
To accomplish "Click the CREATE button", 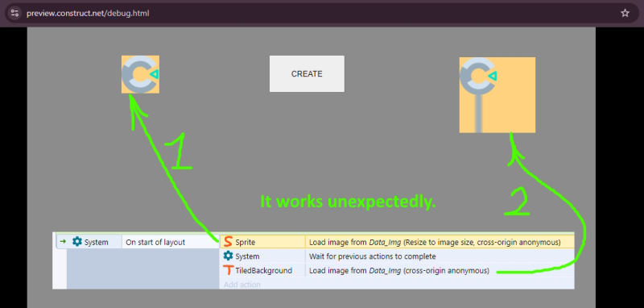I will point(307,74).
